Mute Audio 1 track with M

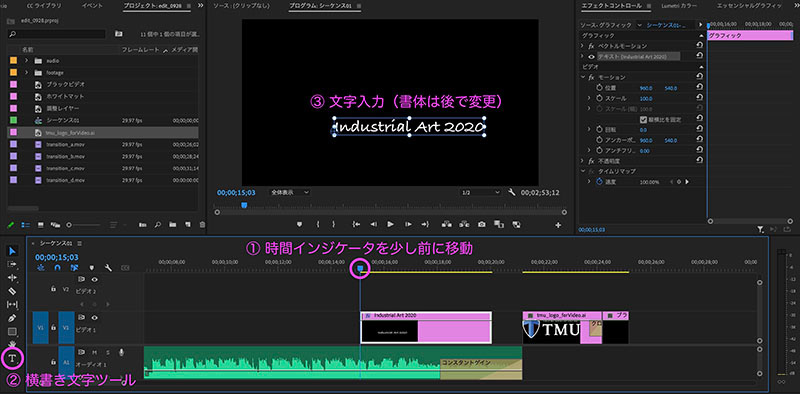coord(94,352)
